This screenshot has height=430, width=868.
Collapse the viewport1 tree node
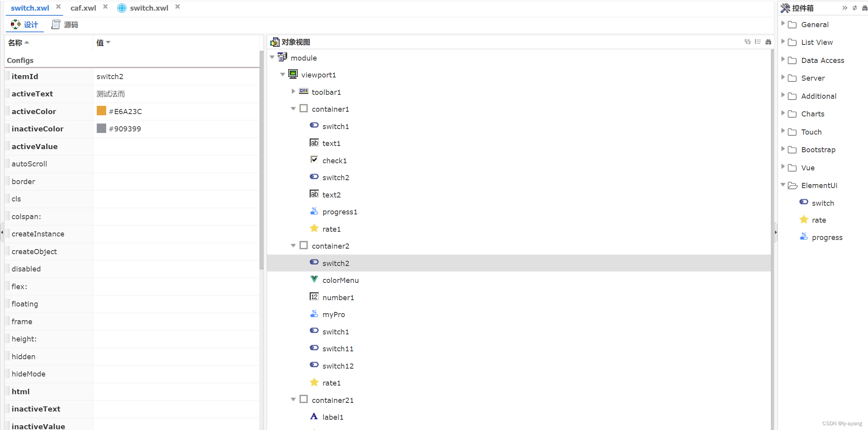pyautogui.click(x=282, y=74)
